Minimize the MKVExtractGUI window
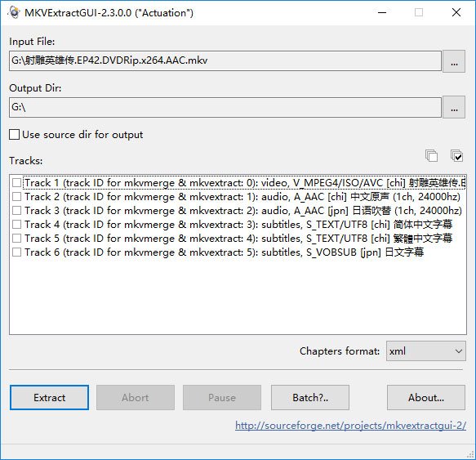The image size is (476, 460). click(382, 12)
